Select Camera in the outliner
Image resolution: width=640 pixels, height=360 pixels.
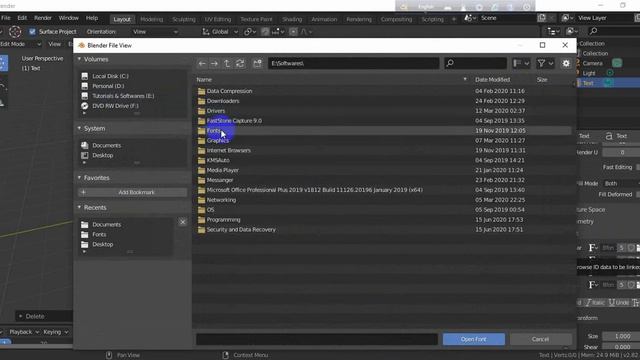[592, 63]
